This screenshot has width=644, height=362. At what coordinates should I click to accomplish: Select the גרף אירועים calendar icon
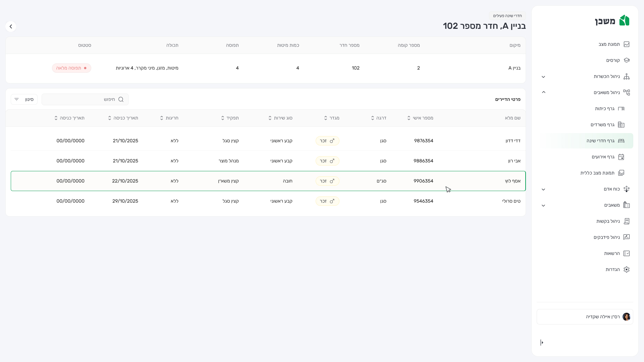(621, 157)
